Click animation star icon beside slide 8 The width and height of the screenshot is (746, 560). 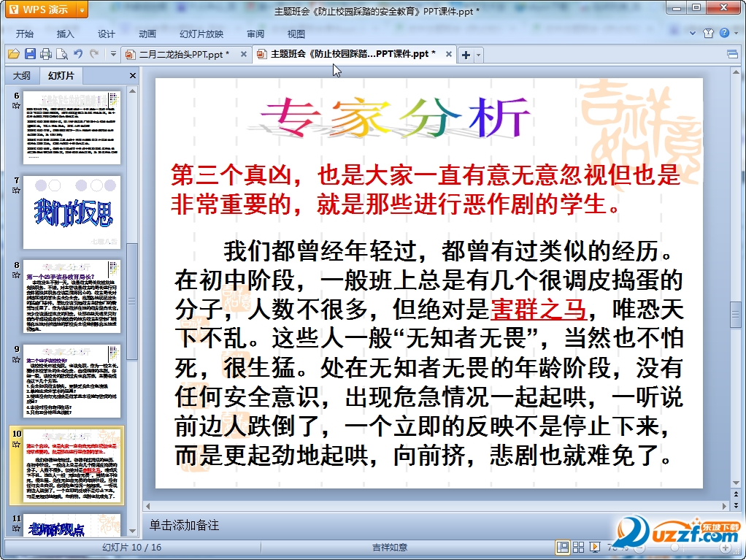click(16, 275)
